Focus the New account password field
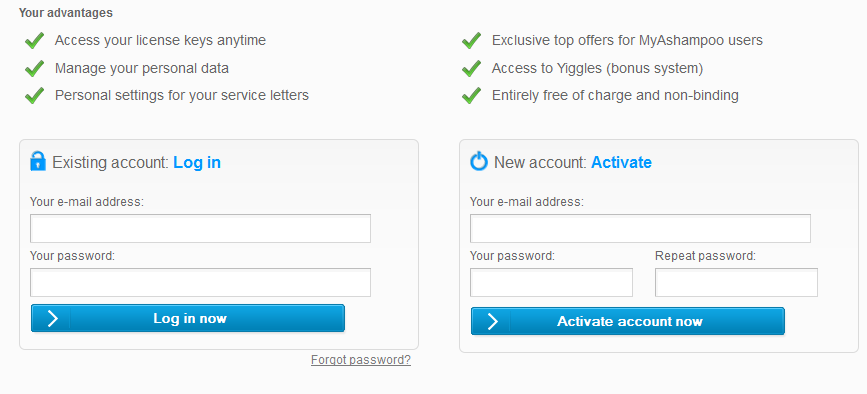 pyautogui.click(x=551, y=282)
